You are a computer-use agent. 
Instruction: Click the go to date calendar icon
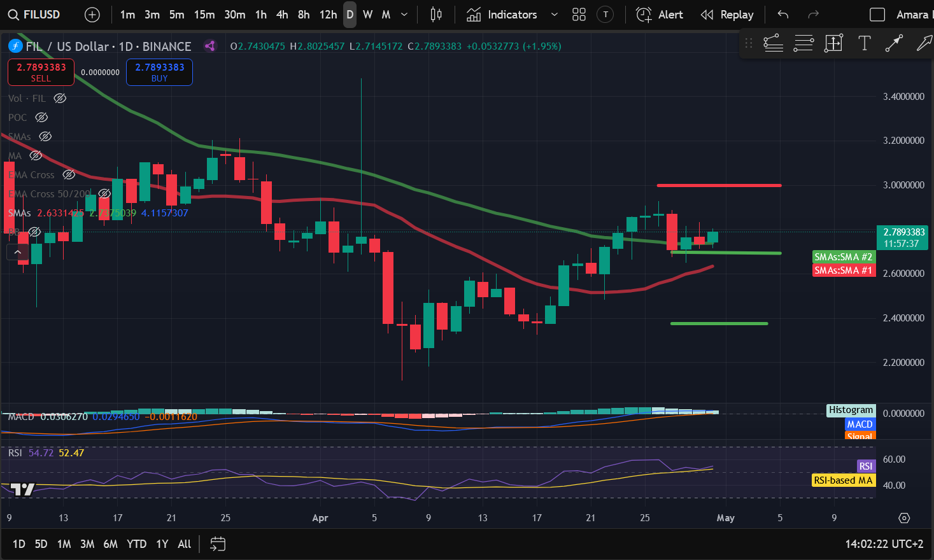coord(218,544)
